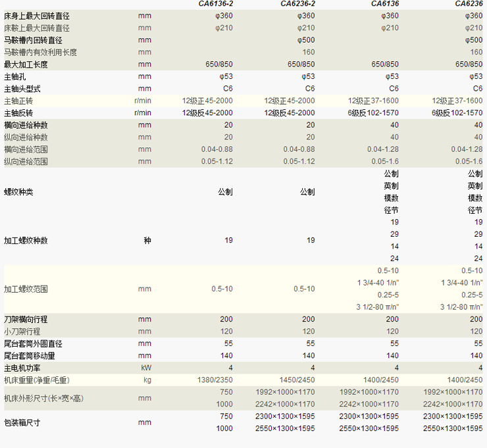Click the 螺纹种类 row label
This screenshot has height=448, width=487.
click(18, 192)
